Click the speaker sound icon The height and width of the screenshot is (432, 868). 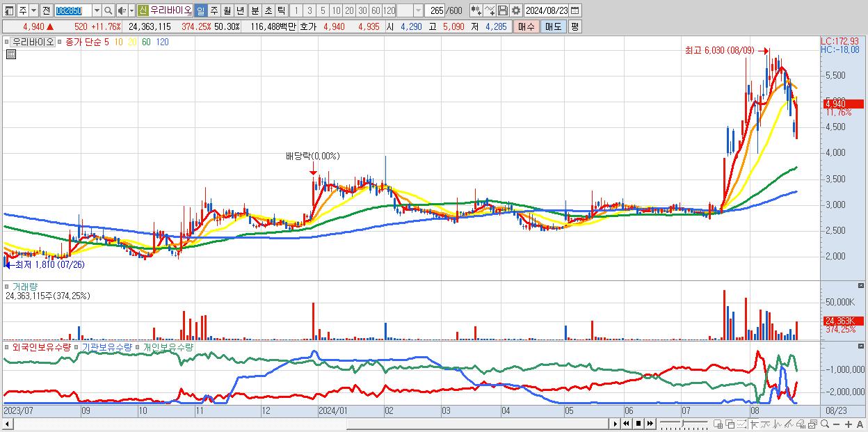(121, 10)
